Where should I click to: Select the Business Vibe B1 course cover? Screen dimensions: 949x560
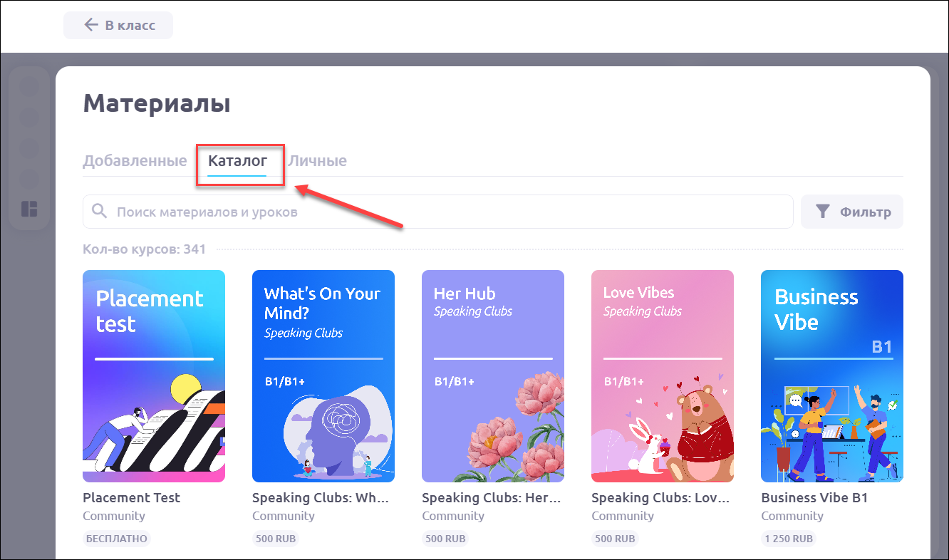(832, 376)
